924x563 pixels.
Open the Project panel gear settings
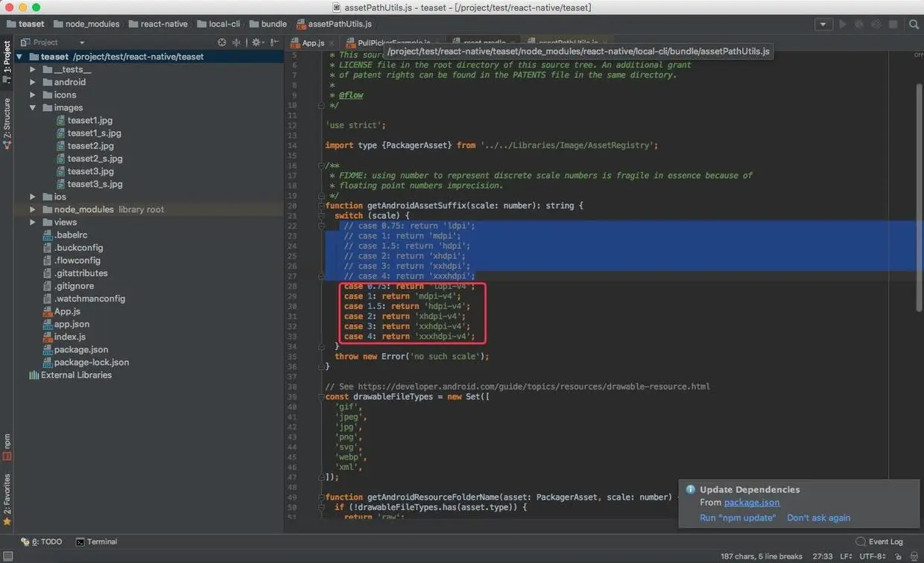pyautogui.click(x=257, y=42)
